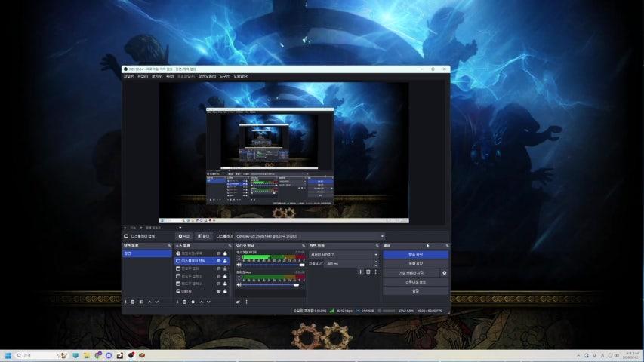Open virtual camera settings gear icon
The image size is (644, 362).
coord(444,272)
